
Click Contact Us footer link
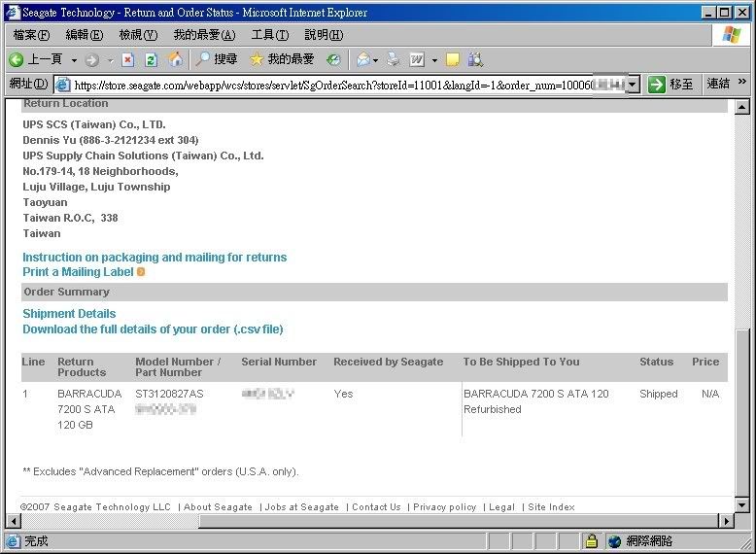point(377,506)
